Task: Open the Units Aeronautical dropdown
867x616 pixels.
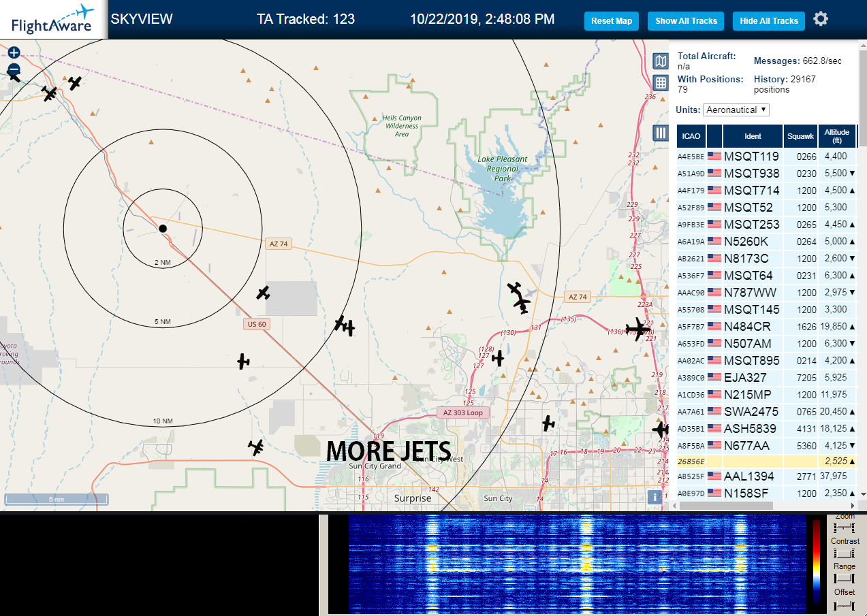Action: click(736, 110)
